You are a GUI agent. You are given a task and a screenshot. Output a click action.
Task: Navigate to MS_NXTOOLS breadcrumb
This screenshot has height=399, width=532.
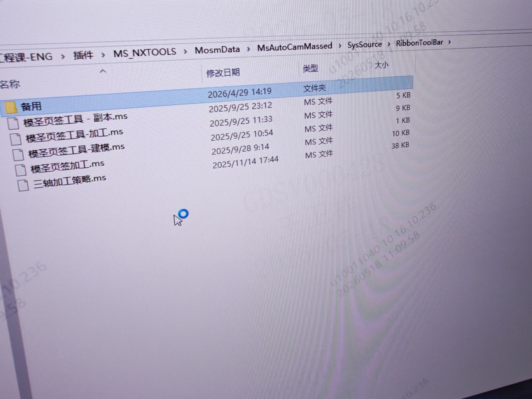(x=145, y=53)
